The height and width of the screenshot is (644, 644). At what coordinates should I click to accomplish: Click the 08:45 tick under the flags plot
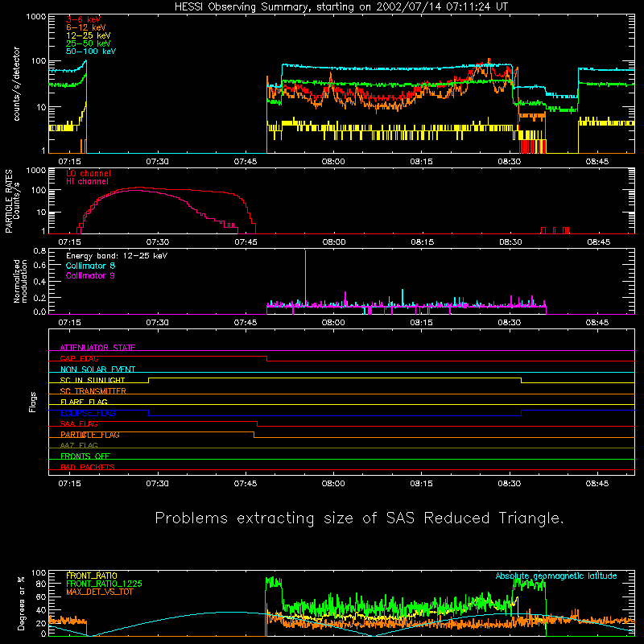click(597, 484)
